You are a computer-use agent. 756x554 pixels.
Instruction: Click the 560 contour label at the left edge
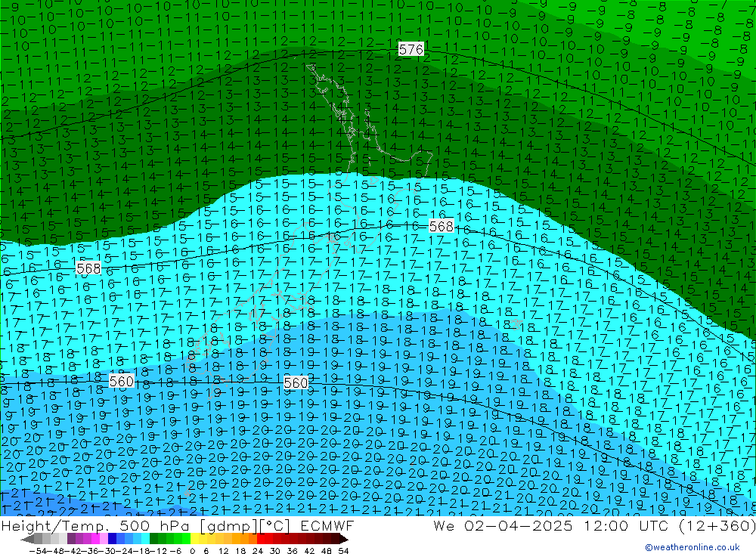(122, 382)
